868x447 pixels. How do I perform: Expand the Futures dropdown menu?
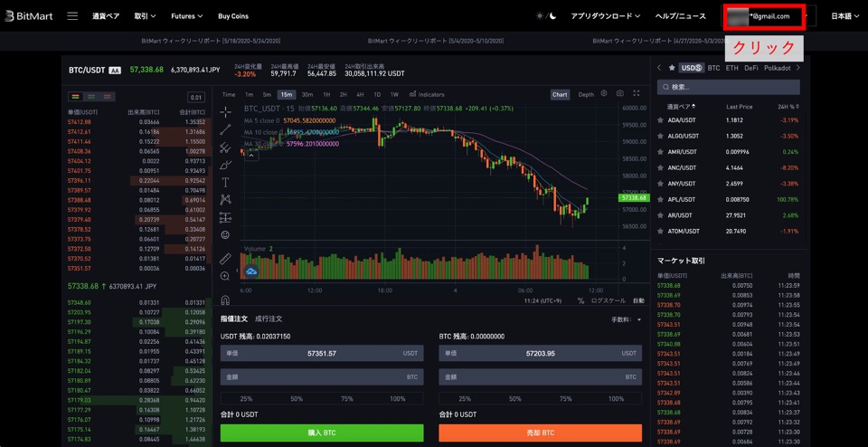click(187, 16)
